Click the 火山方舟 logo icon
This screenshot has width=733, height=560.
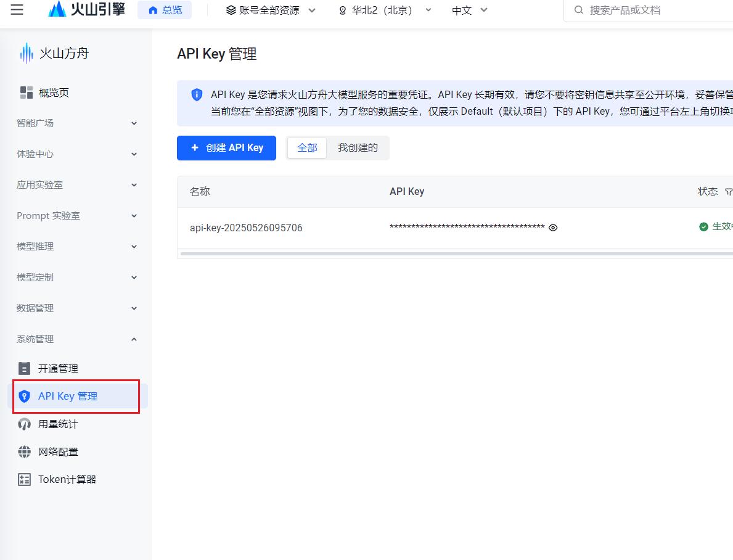tap(23, 53)
